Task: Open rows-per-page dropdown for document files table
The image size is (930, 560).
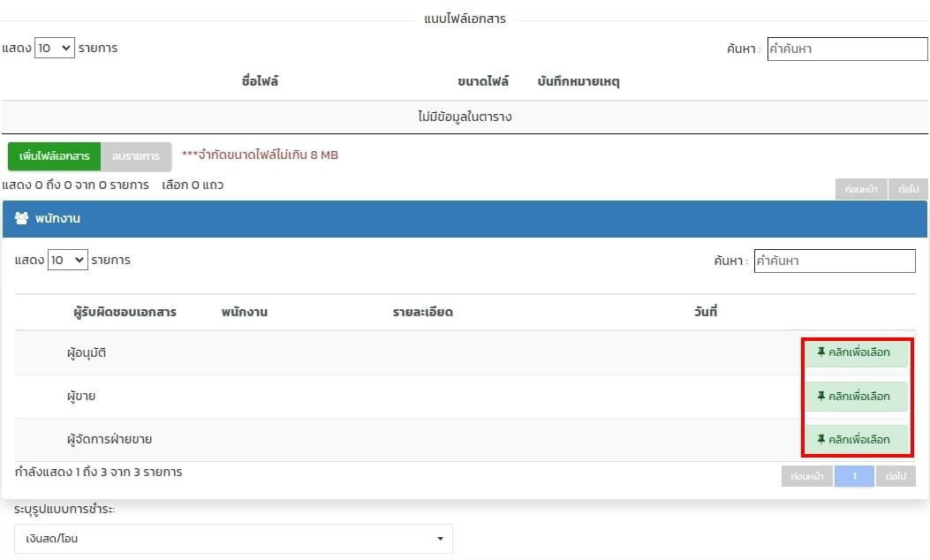Action: 54,48
